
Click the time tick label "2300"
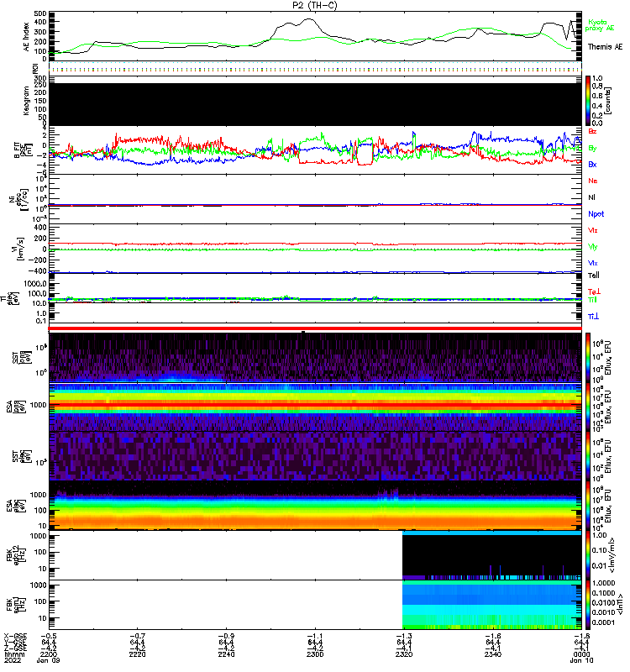pos(315,654)
